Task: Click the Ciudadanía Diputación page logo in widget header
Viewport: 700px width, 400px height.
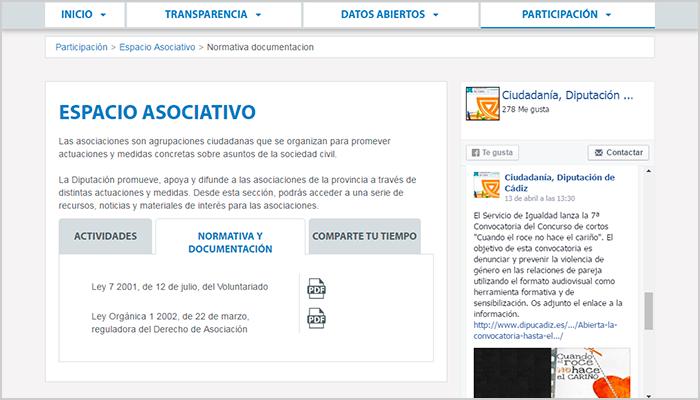Action: [483, 104]
